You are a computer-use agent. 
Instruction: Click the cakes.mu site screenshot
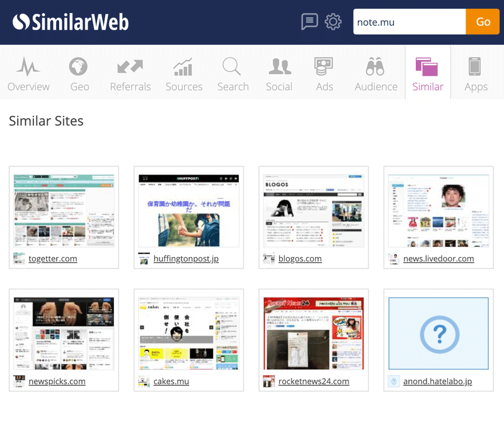(x=188, y=333)
